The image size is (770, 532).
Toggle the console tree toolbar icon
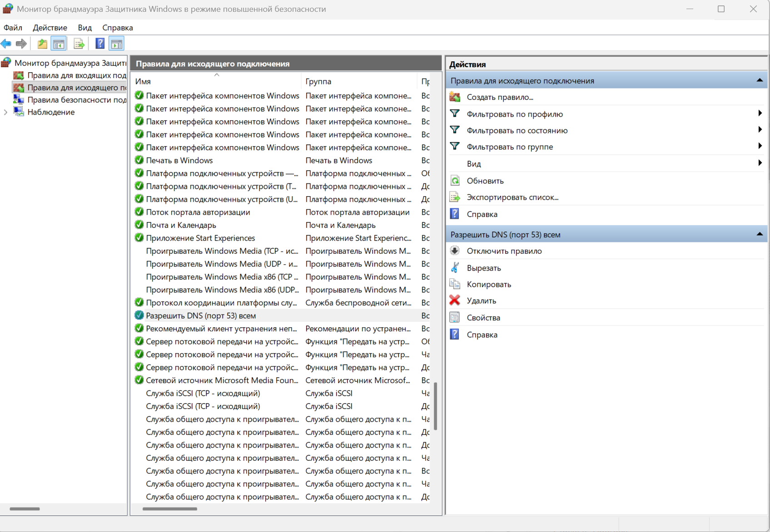tap(59, 44)
